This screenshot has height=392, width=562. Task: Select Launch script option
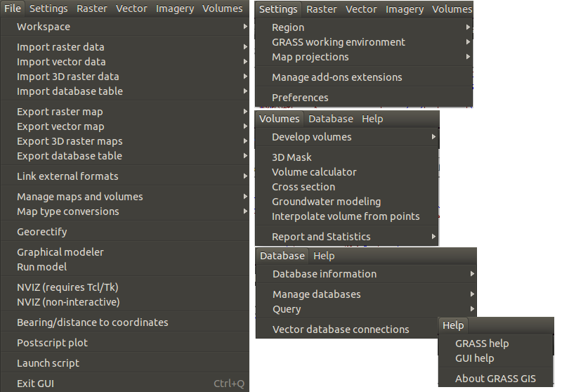point(125,363)
